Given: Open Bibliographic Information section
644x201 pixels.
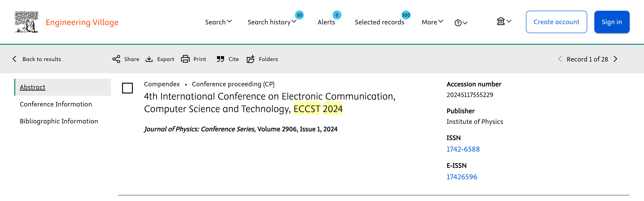Looking at the screenshot, I should click(x=59, y=121).
